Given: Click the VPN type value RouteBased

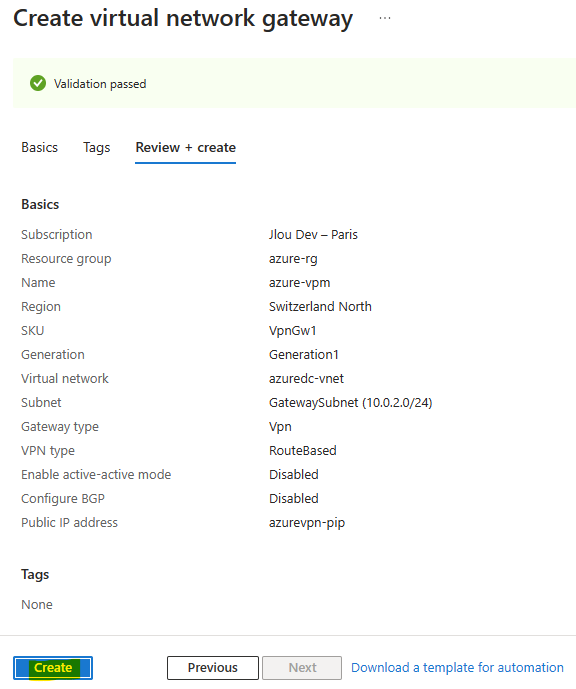Looking at the screenshot, I should click(x=303, y=450).
